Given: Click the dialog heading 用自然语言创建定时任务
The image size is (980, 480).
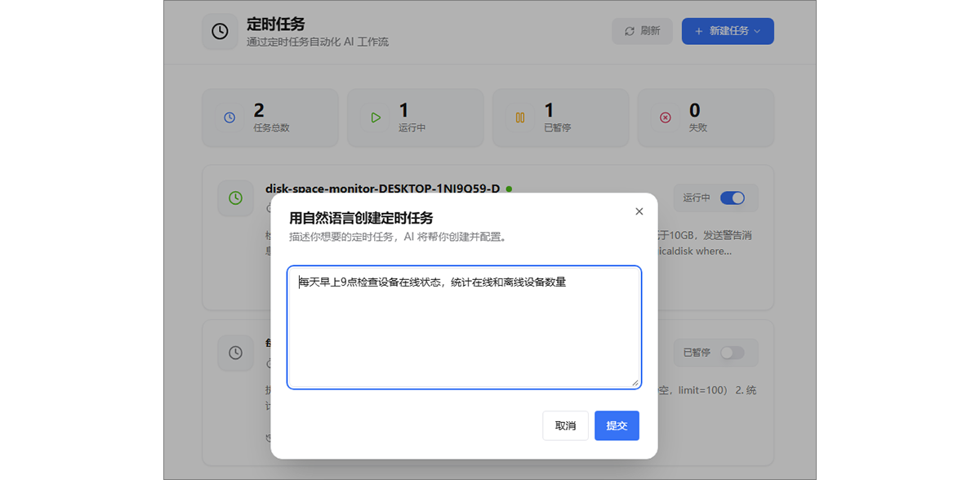Looking at the screenshot, I should coord(361,217).
